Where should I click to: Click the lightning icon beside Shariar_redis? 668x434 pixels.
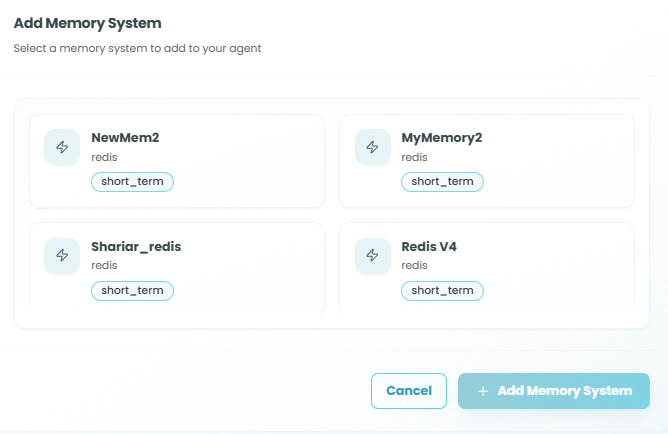click(62, 256)
